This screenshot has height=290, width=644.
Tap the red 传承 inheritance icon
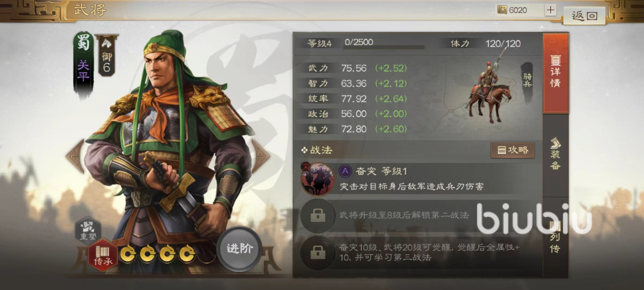[103, 255]
